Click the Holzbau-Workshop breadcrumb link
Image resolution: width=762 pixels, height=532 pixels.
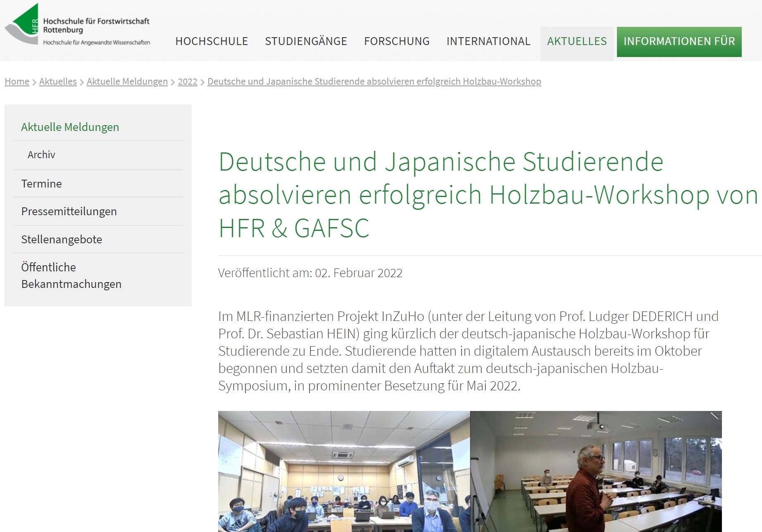pyautogui.click(x=374, y=81)
